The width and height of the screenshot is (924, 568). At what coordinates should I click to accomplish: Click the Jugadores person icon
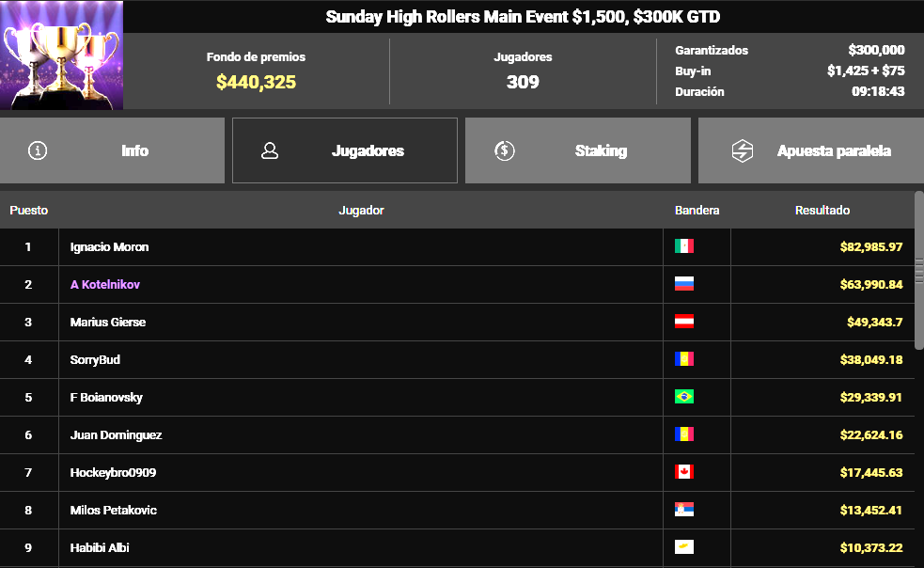pos(270,150)
